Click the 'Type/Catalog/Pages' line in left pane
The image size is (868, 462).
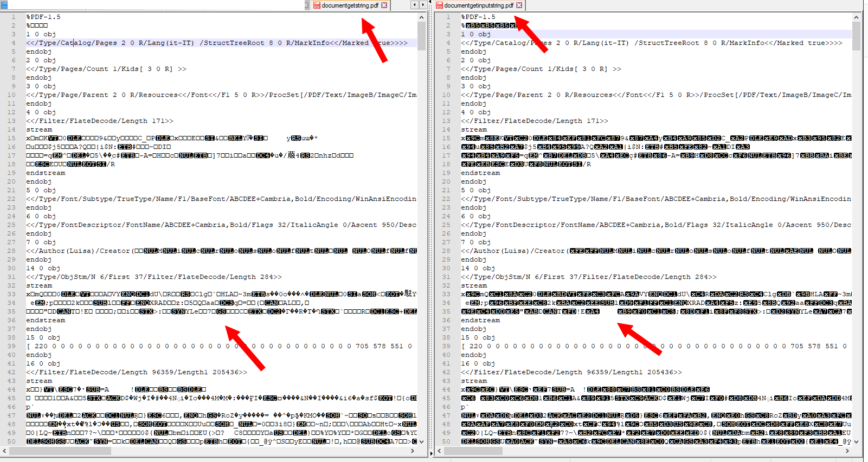(x=217, y=43)
